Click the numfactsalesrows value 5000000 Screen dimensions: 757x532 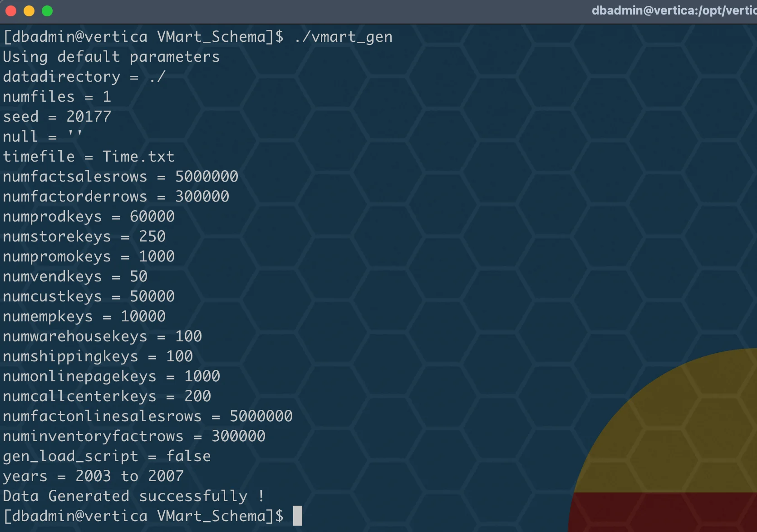pos(206,177)
